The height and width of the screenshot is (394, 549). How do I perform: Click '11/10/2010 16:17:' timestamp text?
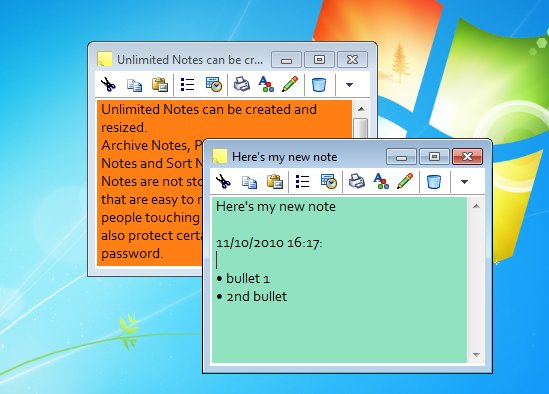(269, 243)
